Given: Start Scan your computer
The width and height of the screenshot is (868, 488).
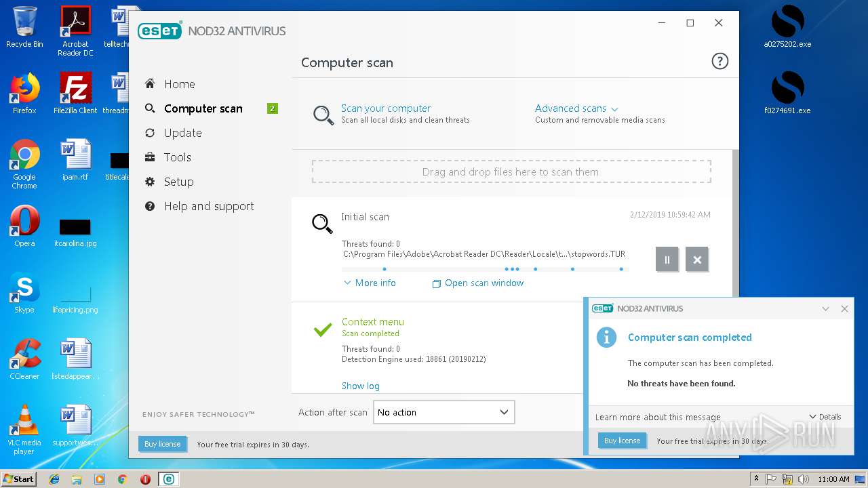Looking at the screenshot, I should click(385, 108).
